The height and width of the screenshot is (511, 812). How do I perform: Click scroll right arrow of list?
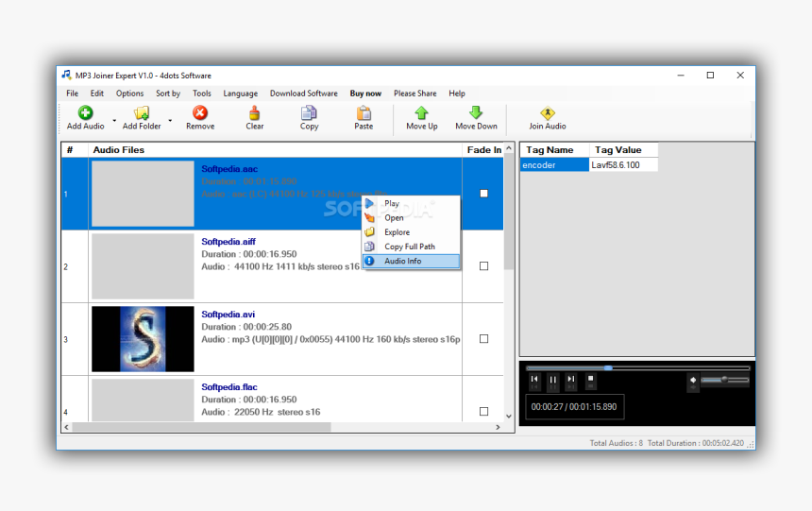pos(498,427)
